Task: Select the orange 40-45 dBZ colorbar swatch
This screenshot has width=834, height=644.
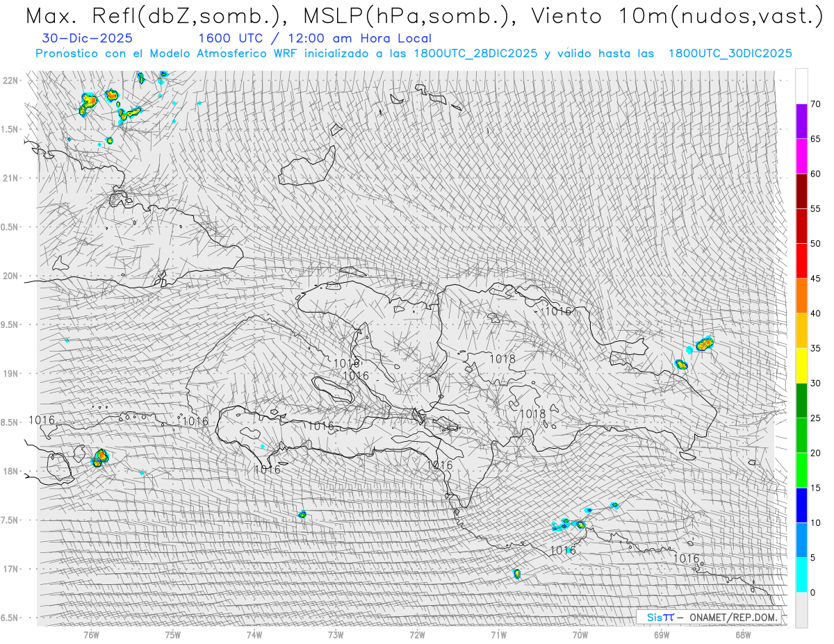Action: coord(801,296)
